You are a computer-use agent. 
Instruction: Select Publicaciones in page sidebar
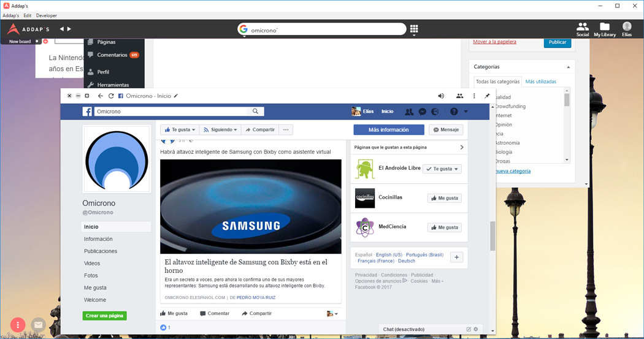coord(101,251)
